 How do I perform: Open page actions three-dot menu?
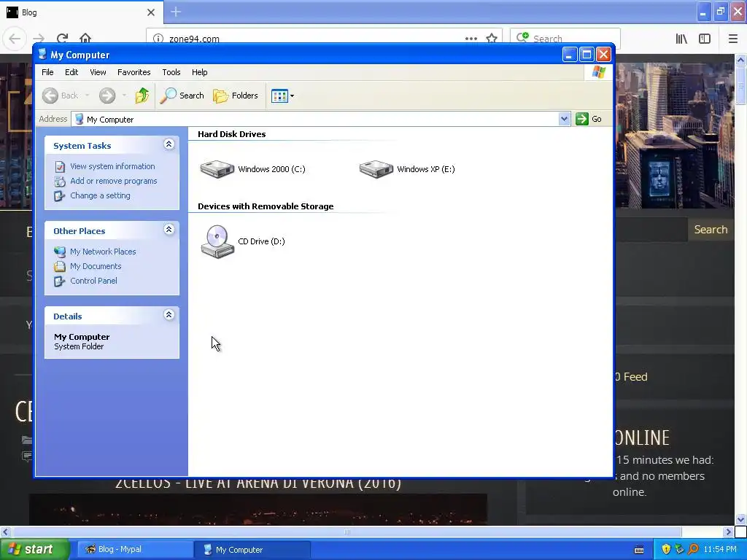471,39
